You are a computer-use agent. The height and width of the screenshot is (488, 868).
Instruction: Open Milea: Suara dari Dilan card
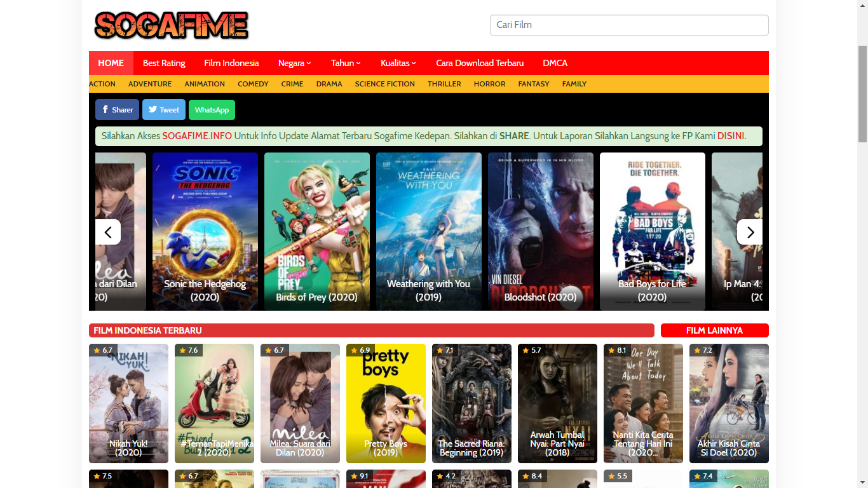[x=300, y=403]
